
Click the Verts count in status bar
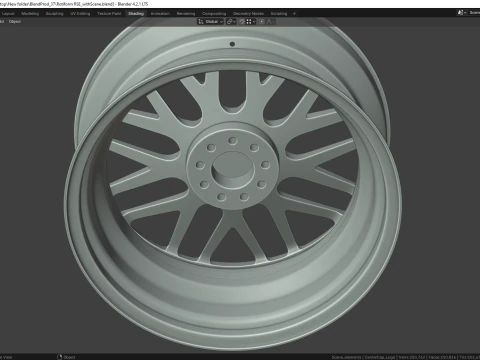[x=412, y=357]
